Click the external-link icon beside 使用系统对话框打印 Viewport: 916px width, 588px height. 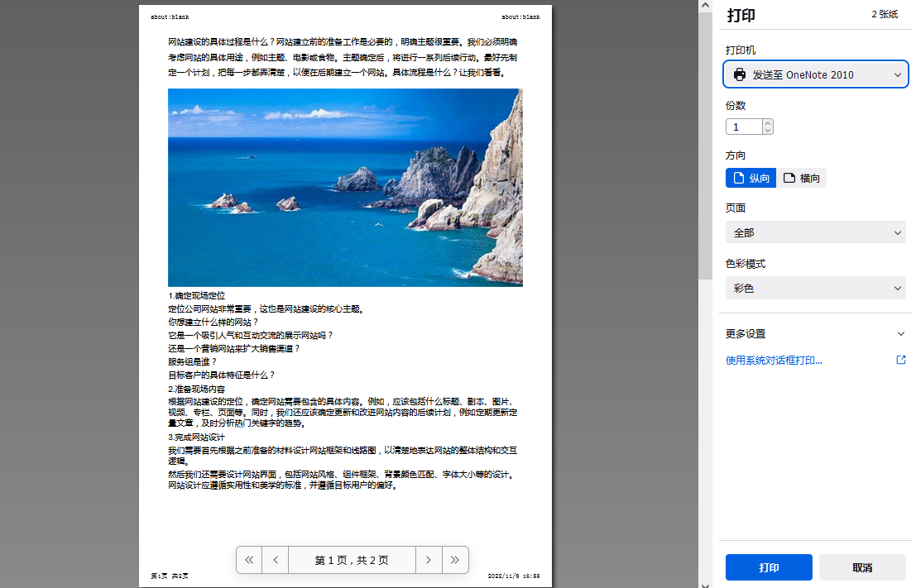(x=901, y=360)
